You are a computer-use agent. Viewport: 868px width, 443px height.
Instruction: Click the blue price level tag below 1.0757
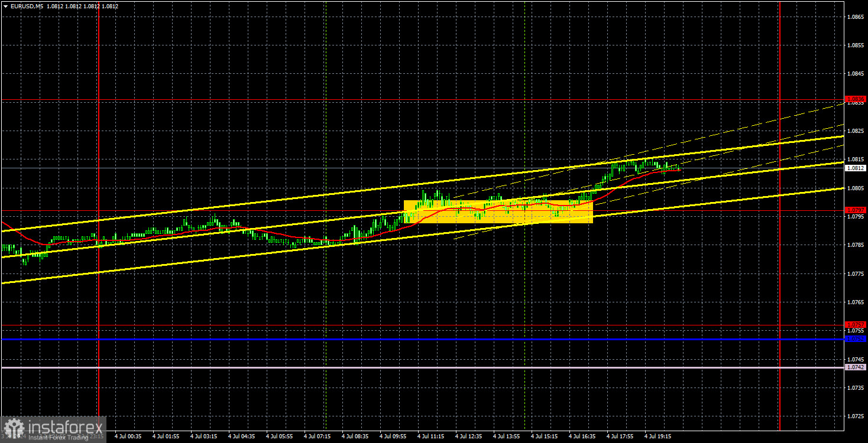pos(856,339)
